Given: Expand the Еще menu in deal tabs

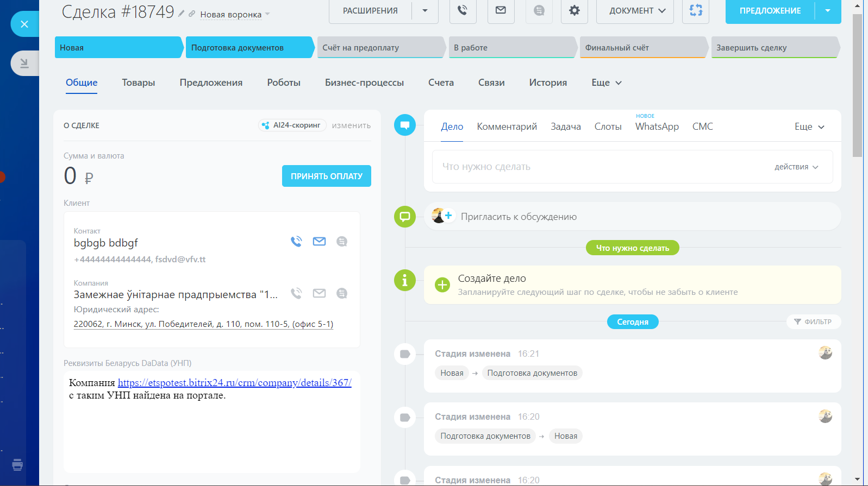Looking at the screenshot, I should pyautogui.click(x=606, y=83).
